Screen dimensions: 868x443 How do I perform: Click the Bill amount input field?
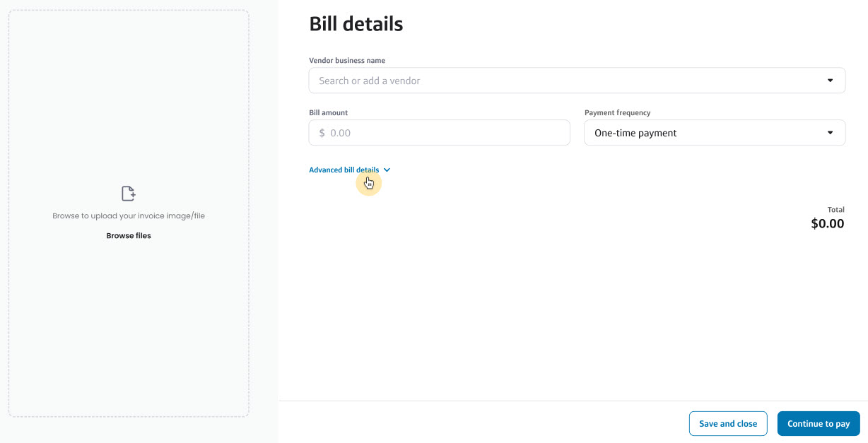click(x=439, y=132)
